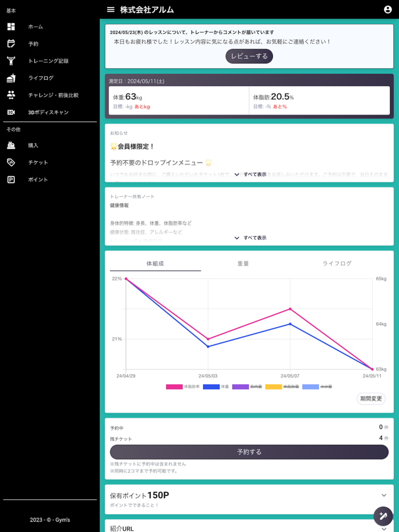Click the 体脂肪 20.5% measurement card
This screenshot has height=532, width=399.
pos(320,101)
